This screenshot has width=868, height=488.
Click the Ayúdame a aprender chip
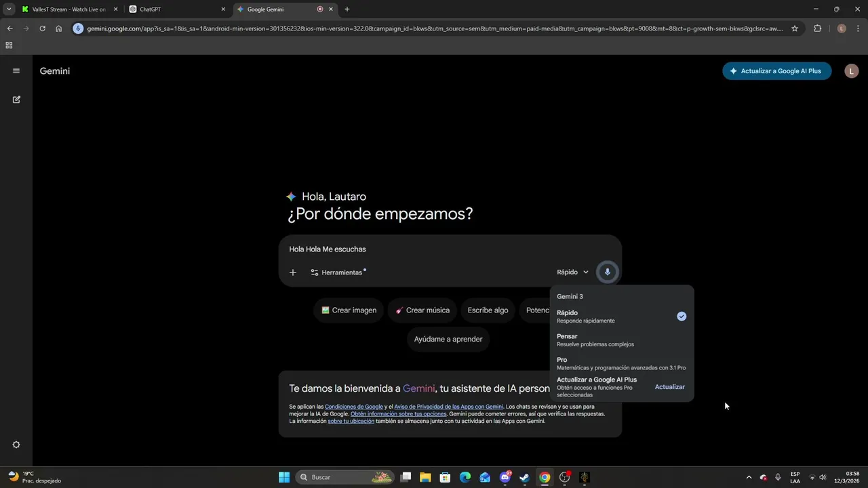(x=448, y=339)
